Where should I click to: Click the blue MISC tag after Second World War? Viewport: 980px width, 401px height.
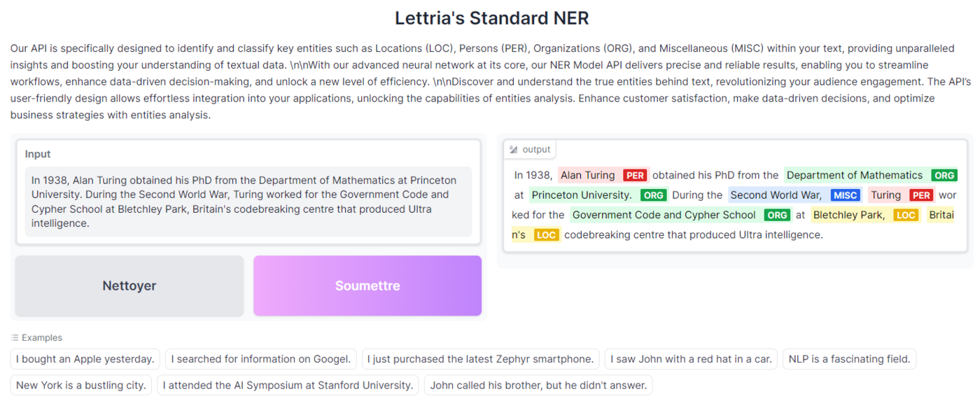[845, 195]
